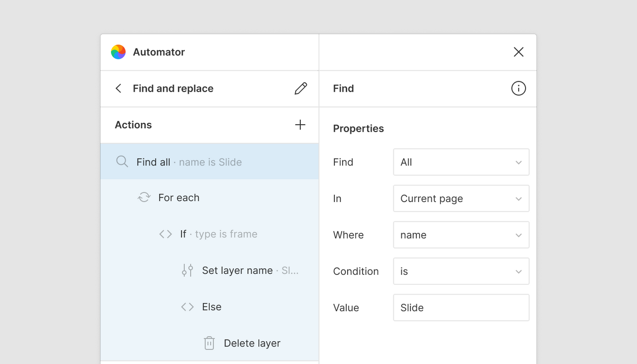Click the trash icon beside Delete layer
637x364 pixels.
click(209, 343)
